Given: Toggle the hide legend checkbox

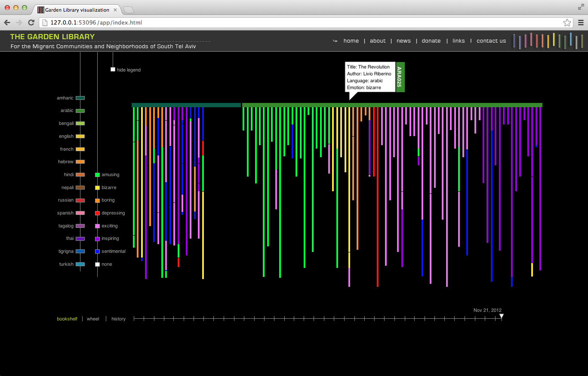Looking at the screenshot, I should 113,69.
